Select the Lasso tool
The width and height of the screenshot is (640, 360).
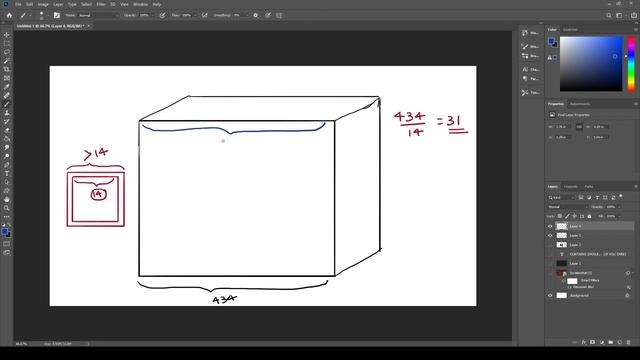click(x=7, y=52)
